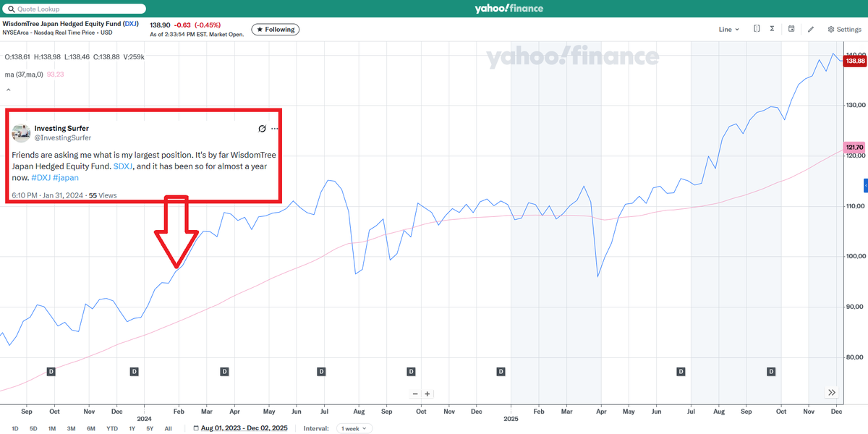
Task: Open the indicators sigma icon
Action: (773, 29)
